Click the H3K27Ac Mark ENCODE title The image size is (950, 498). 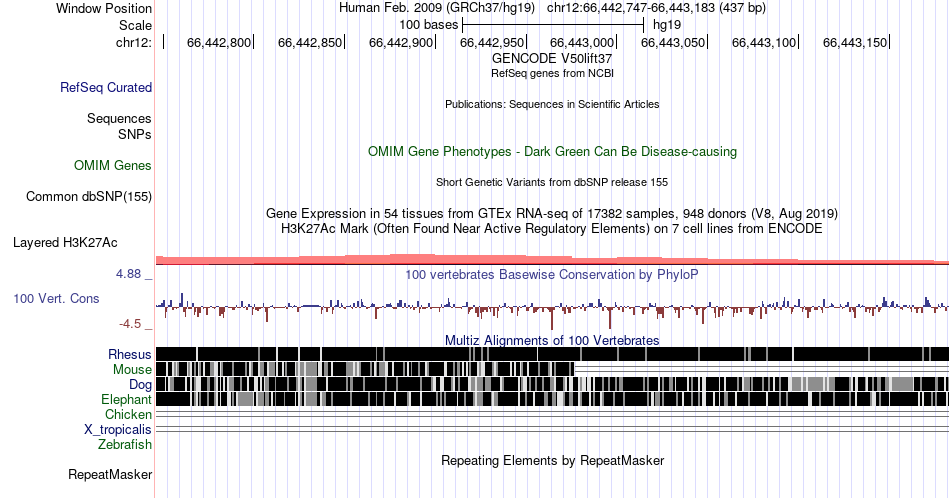552,228
